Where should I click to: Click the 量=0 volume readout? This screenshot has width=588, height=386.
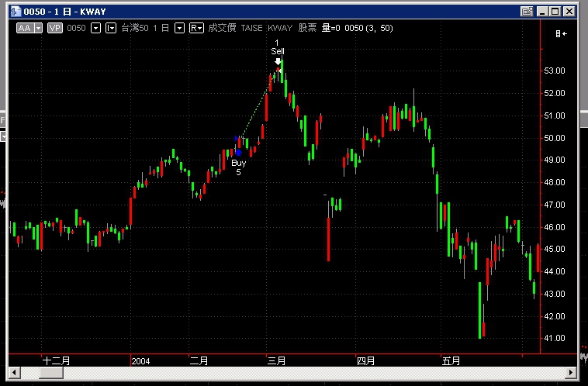pos(330,28)
